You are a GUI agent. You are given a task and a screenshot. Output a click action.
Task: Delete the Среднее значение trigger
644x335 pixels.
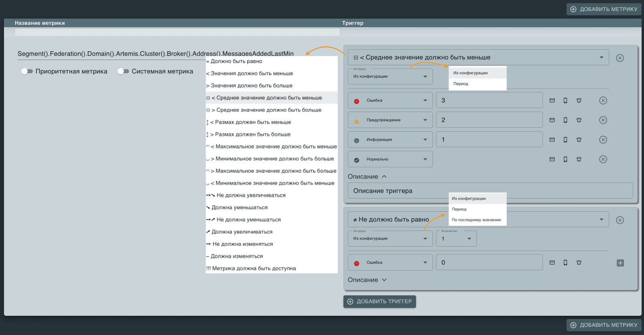[x=620, y=58]
